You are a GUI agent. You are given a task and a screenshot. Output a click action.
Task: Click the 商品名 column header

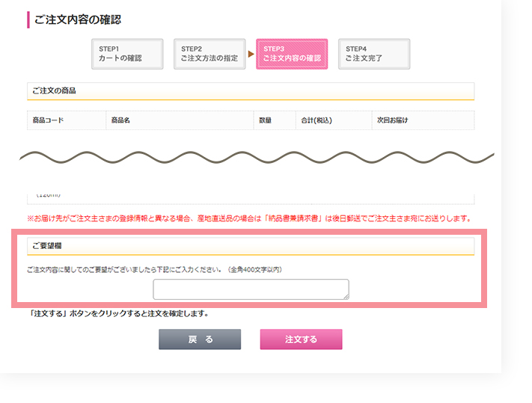click(120, 120)
